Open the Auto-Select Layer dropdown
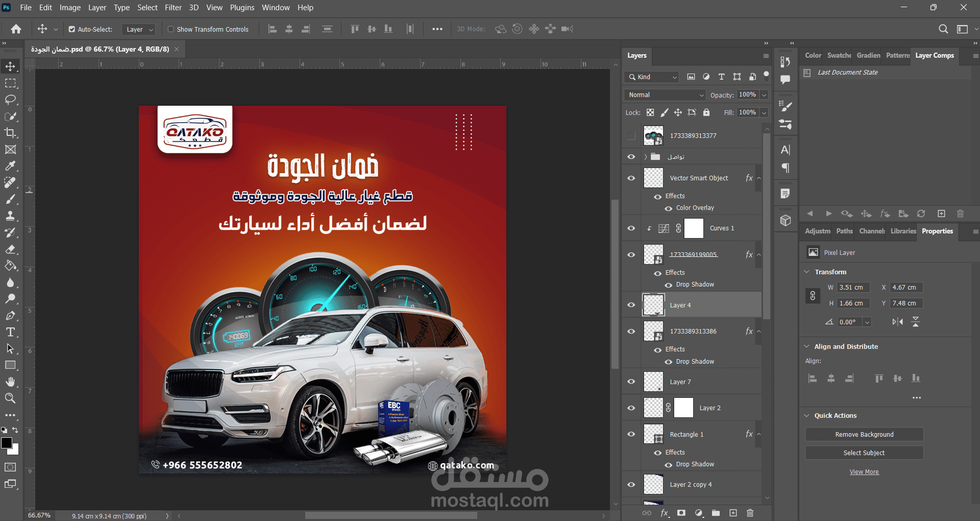Image resolution: width=980 pixels, height=521 pixels. [138, 29]
